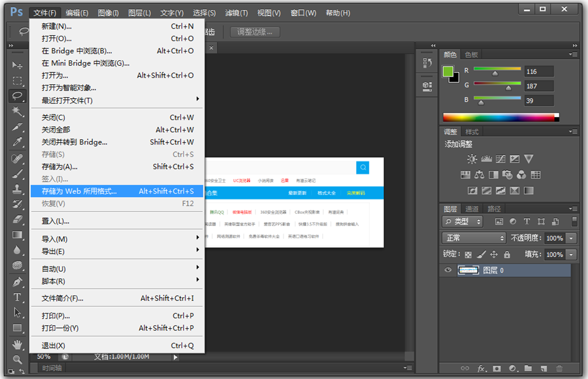Toggle lock transparent pixels

(x=468, y=255)
